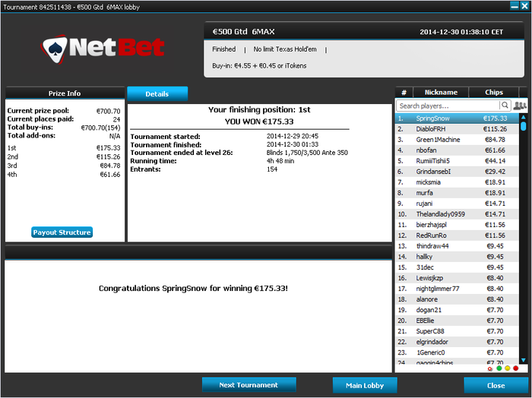The image size is (532, 398).
Task: Click the Congratulations SpringSnow message
Action: (x=193, y=289)
